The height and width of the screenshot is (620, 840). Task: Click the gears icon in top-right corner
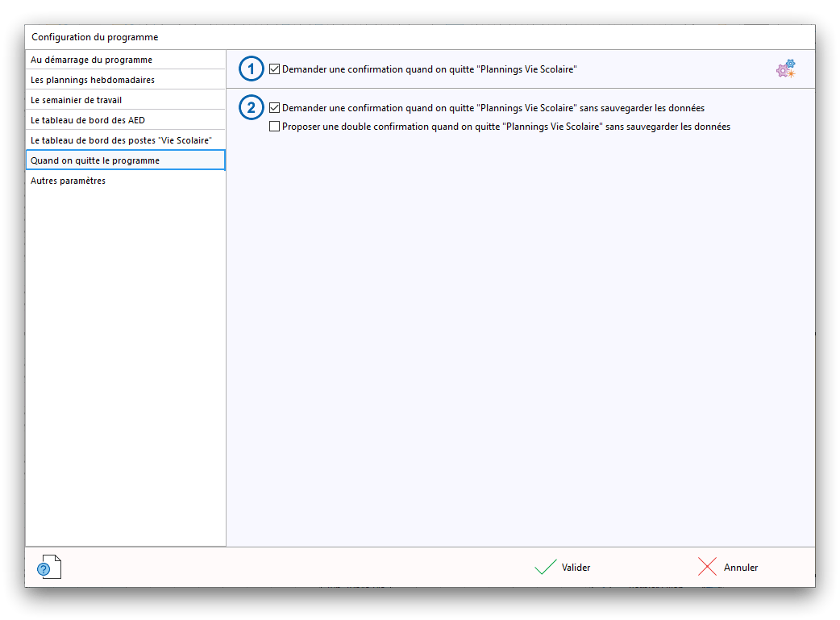tap(785, 69)
